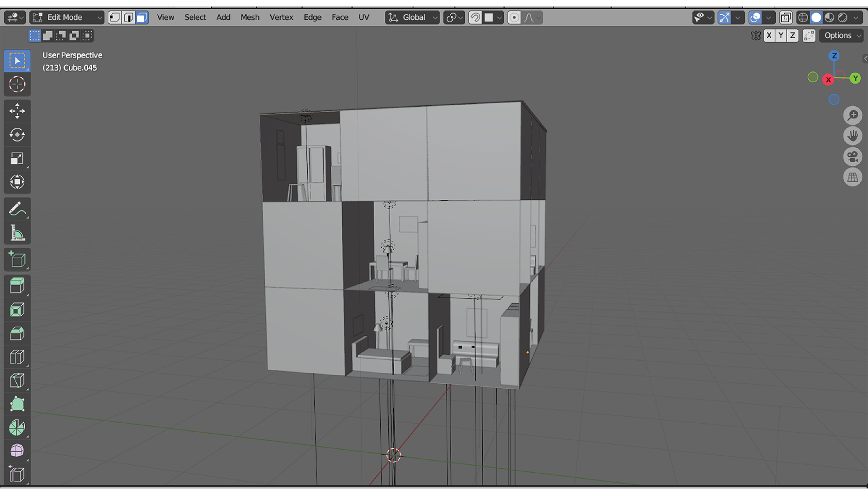Viewport: 868px width, 495px height.
Task: Enable proportional editing
Action: click(x=514, y=18)
